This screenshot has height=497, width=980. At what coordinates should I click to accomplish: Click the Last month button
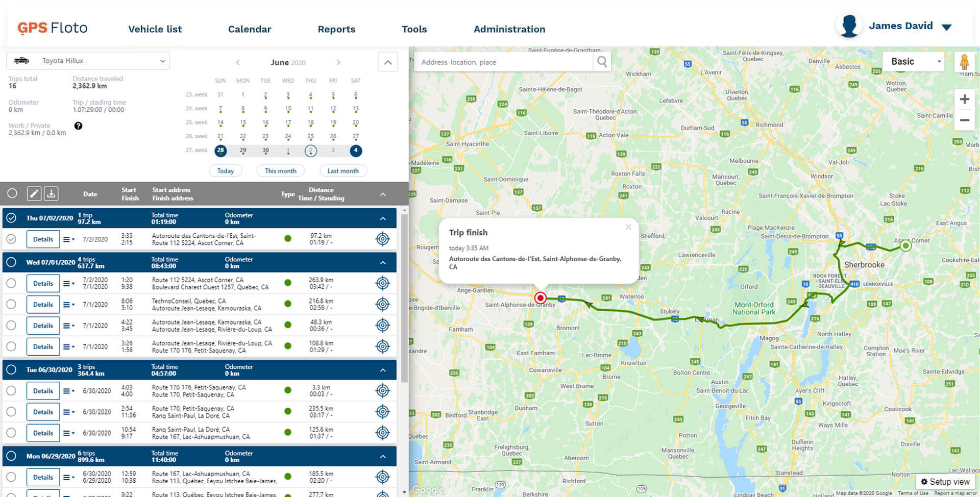click(342, 171)
